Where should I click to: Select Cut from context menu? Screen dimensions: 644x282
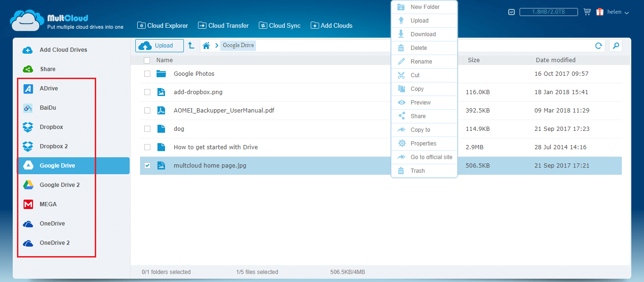[x=424, y=75]
